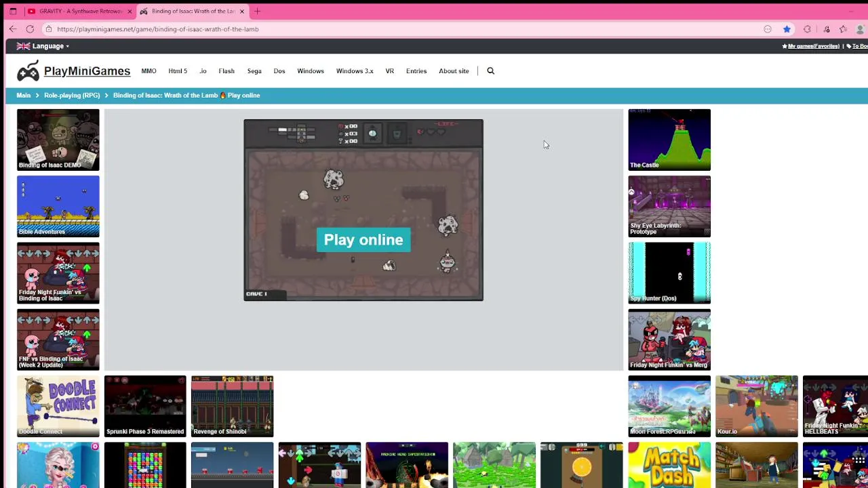Open the Windows games category
Image resolution: width=868 pixels, height=488 pixels.
click(311, 70)
